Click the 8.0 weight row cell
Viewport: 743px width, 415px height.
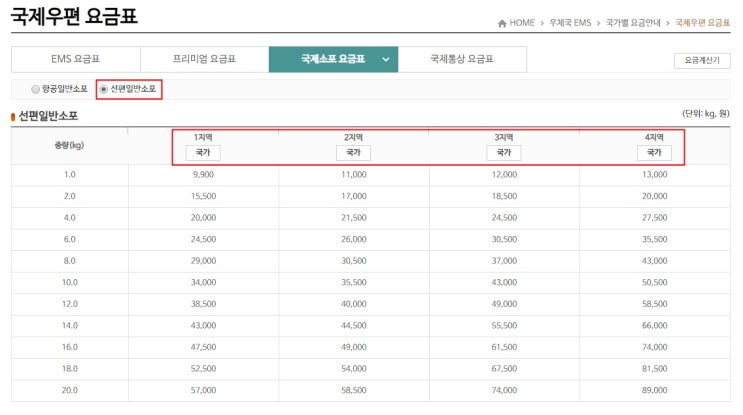pyautogui.click(x=70, y=261)
